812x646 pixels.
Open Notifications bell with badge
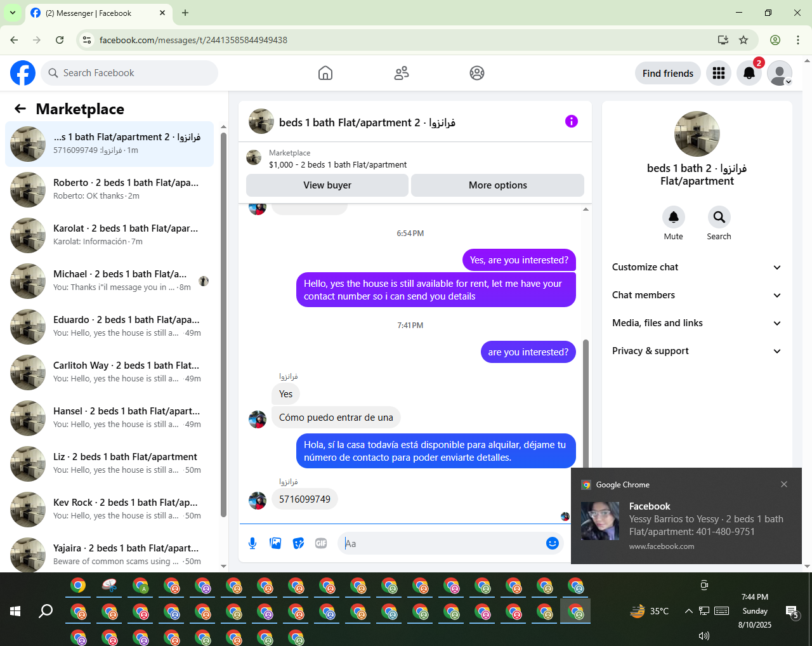click(x=749, y=73)
